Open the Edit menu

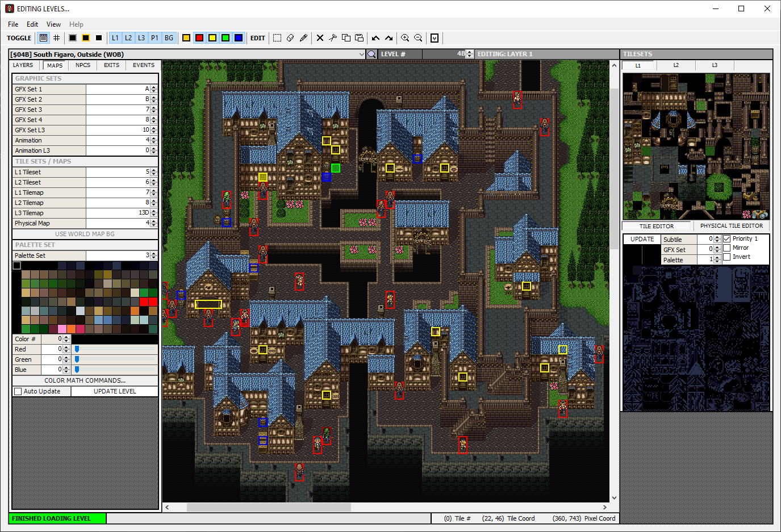click(32, 24)
